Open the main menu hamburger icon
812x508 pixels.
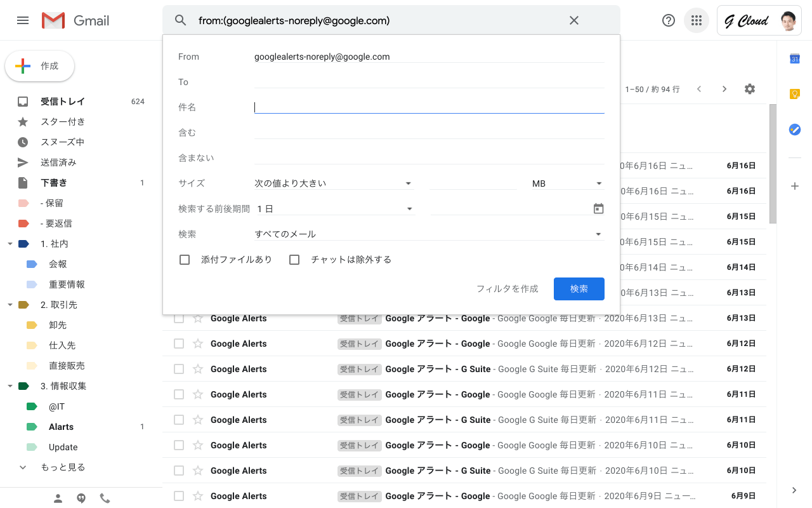click(x=23, y=20)
